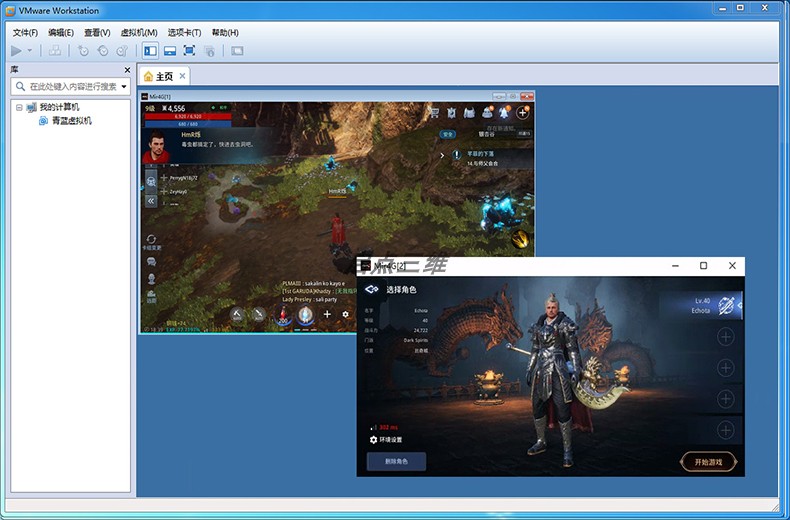Select 青蓝虚拟机 in the library tree
790x520 pixels.
72,121
